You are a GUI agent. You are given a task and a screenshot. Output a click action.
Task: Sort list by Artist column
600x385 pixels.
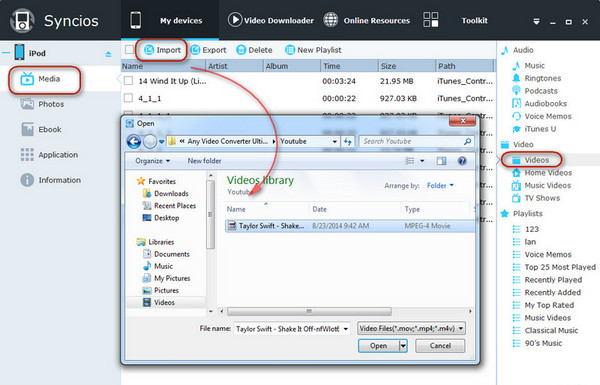pos(235,66)
